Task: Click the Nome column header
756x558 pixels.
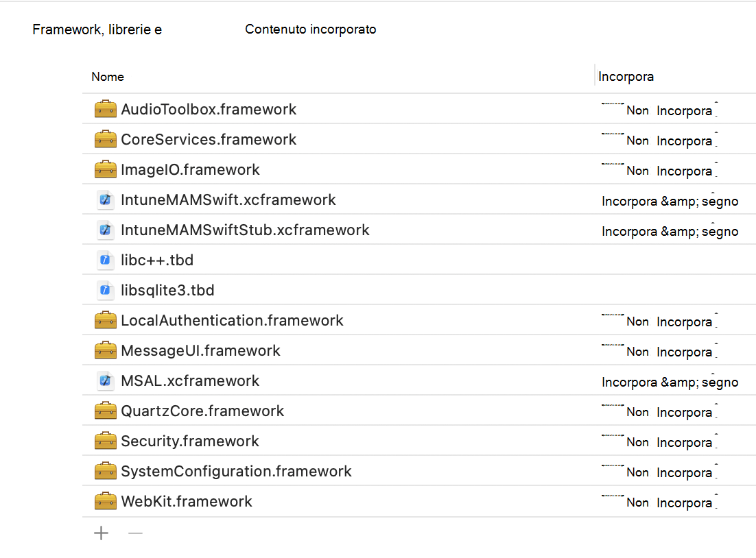Action: 108,77
